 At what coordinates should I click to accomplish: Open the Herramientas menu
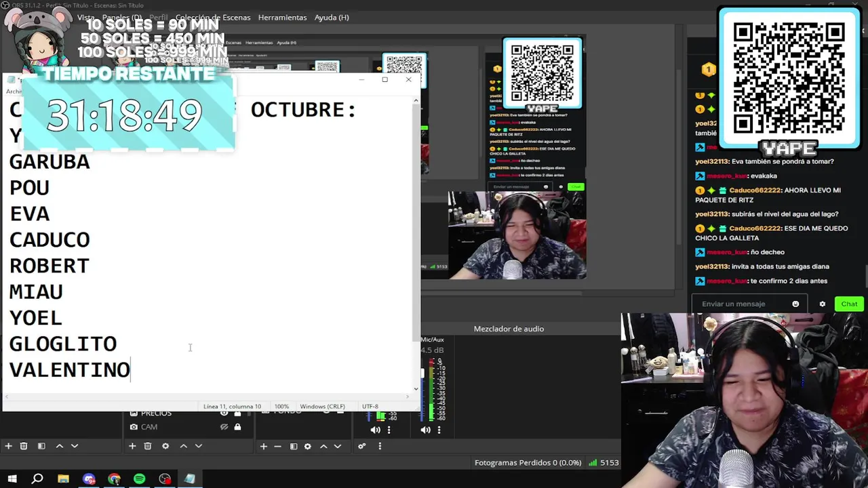coord(282,17)
